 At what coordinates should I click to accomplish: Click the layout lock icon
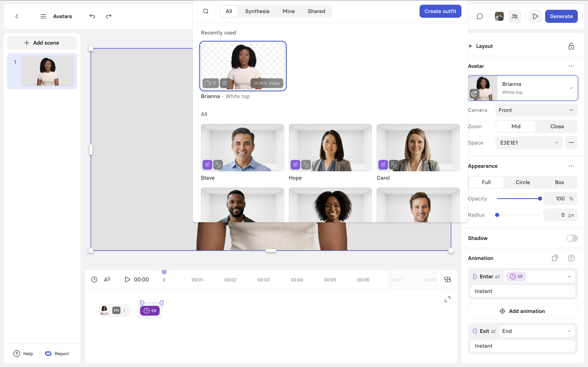coord(571,46)
